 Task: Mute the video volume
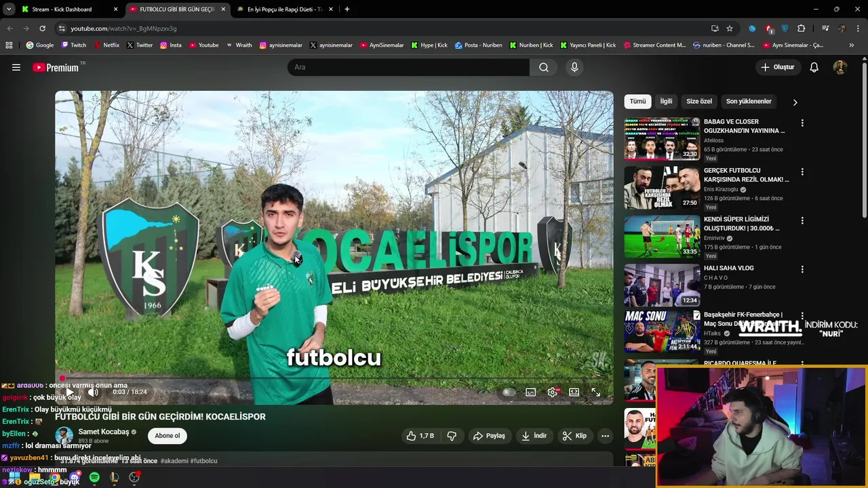94,392
